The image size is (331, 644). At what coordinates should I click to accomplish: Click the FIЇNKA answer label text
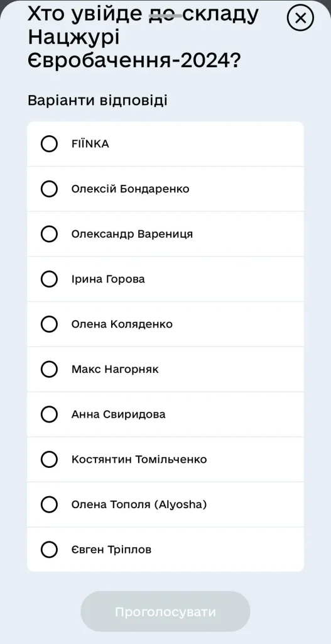click(x=90, y=144)
